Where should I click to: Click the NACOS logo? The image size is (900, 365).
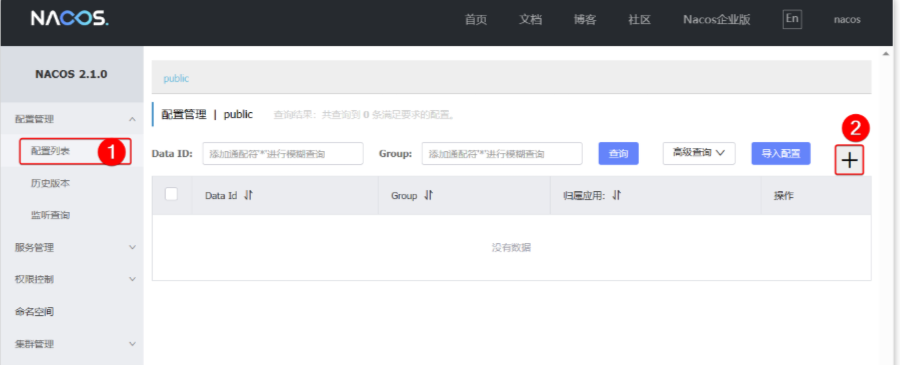tap(69, 19)
